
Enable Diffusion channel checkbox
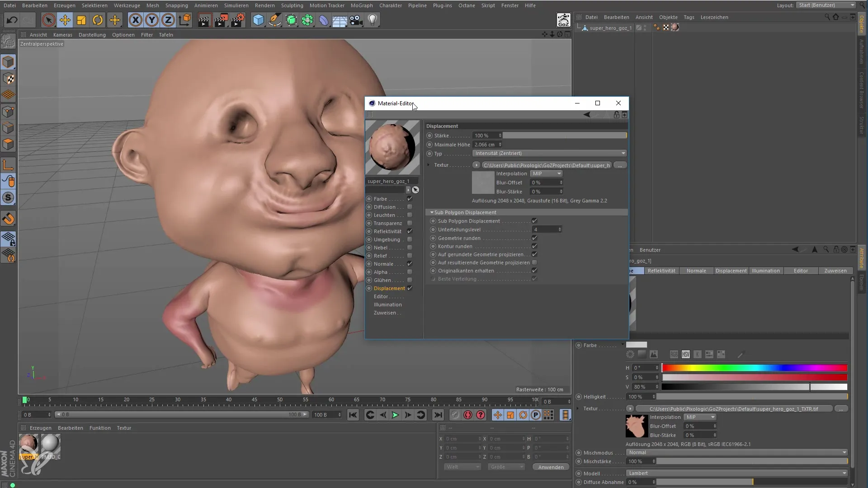pos(410,207)
